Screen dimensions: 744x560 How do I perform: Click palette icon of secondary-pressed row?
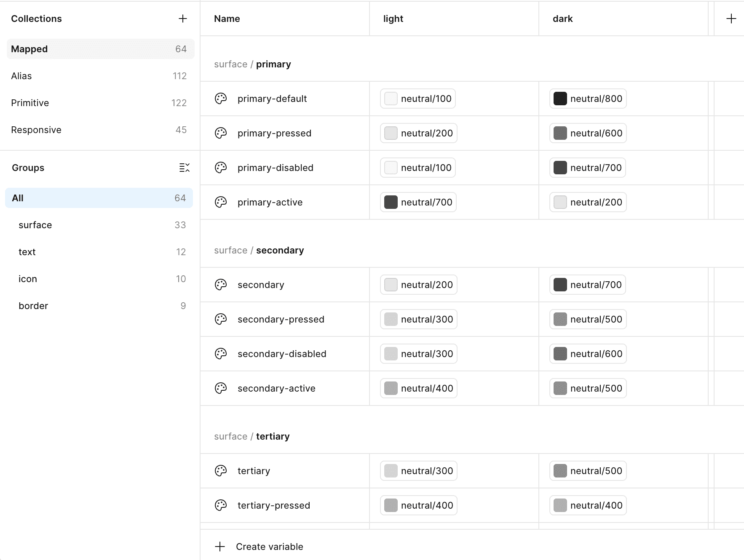pos(221,319)
